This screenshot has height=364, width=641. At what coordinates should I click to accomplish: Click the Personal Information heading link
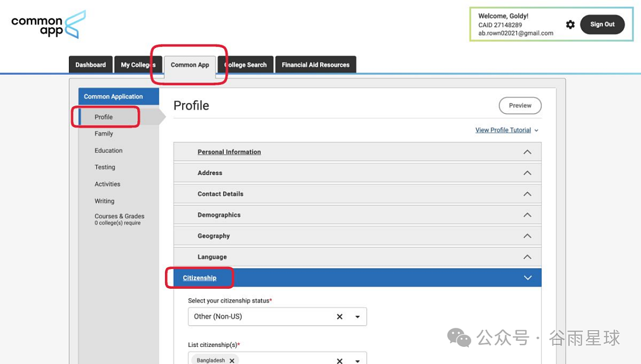[229, 152]
